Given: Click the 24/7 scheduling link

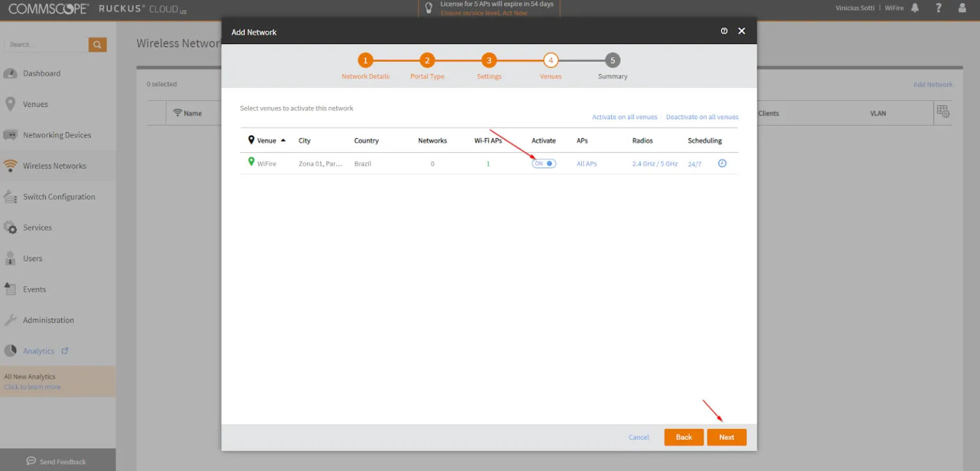Looking at the screenshot, I should (694, 164).
